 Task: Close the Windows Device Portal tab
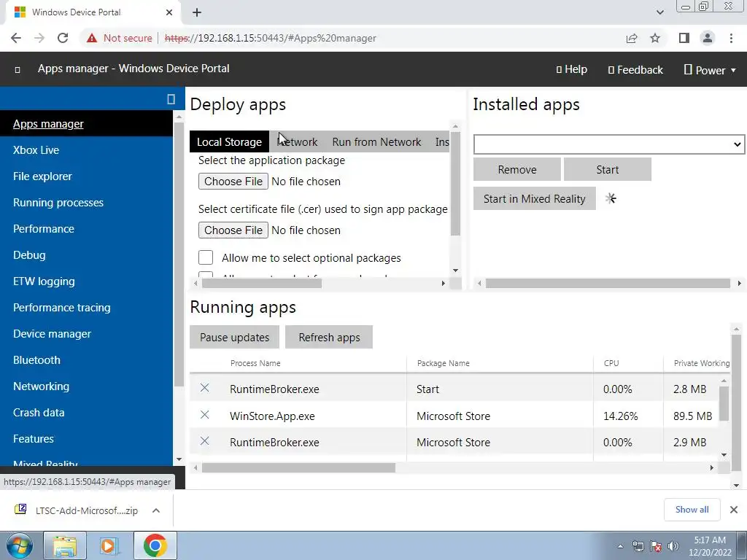pos(169,12)
